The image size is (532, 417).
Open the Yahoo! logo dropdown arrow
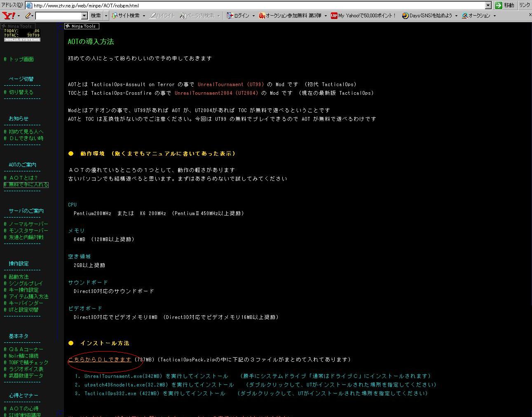(18, 16)
